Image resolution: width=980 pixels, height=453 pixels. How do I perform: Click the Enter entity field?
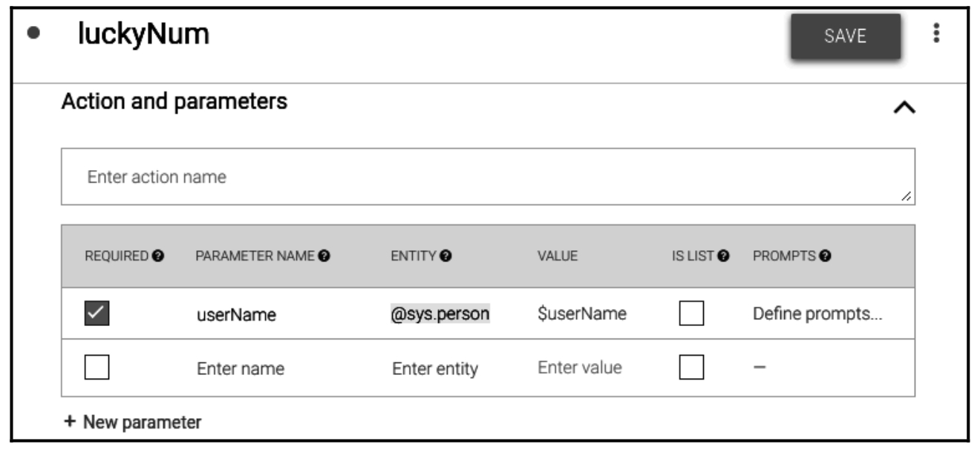(435, 368)
